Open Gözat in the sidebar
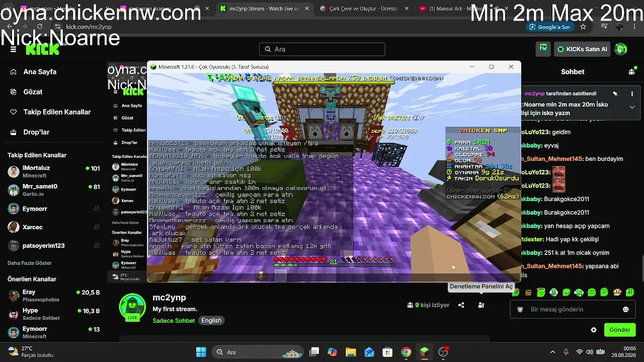Viewport: 644px width, 362px height. pyautogui.click(x=26, y=92)
